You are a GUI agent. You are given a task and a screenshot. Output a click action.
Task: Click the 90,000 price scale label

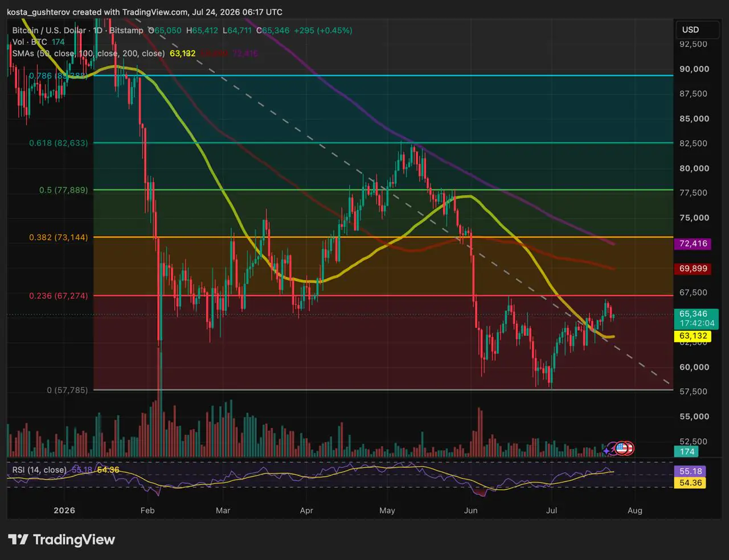pos(694,69)
